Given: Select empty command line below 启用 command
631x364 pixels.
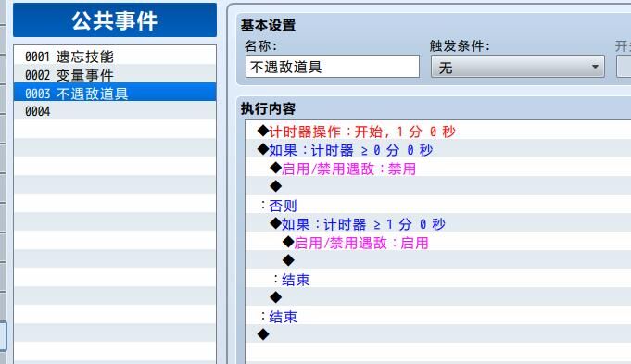Looking at the screenshot, I should (438, 260).
